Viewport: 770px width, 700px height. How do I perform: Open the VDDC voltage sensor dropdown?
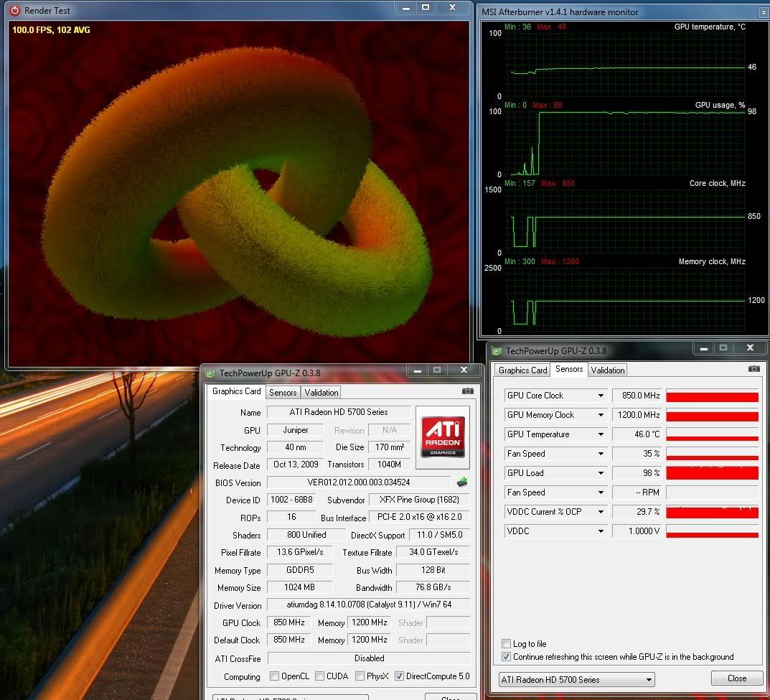[601, 531]
